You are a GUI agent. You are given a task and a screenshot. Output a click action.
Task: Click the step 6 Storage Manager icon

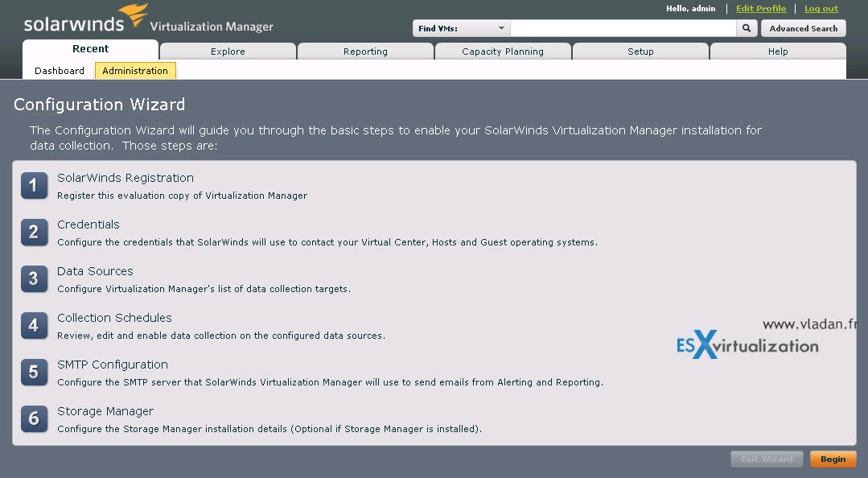point(35,418)
